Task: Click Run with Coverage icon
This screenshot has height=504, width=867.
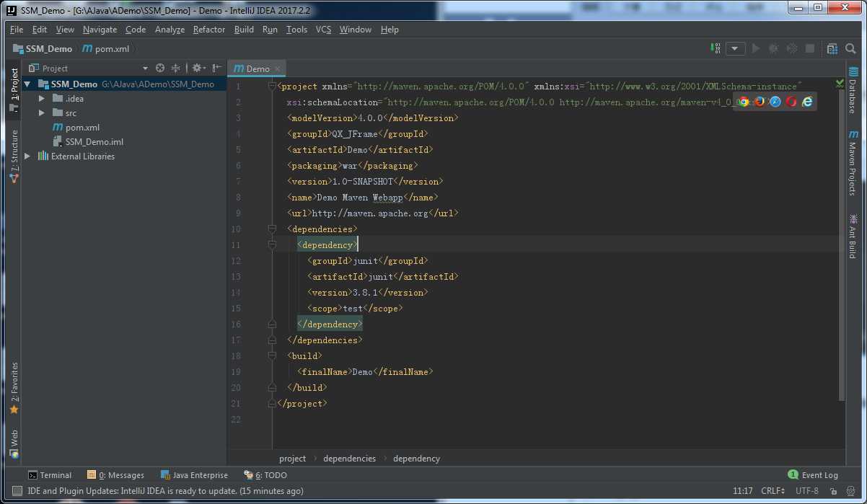Action: 791,48
